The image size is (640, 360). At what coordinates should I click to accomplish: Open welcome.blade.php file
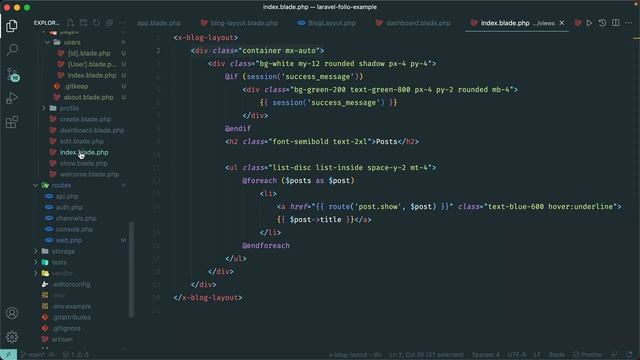tap(89, 174)
